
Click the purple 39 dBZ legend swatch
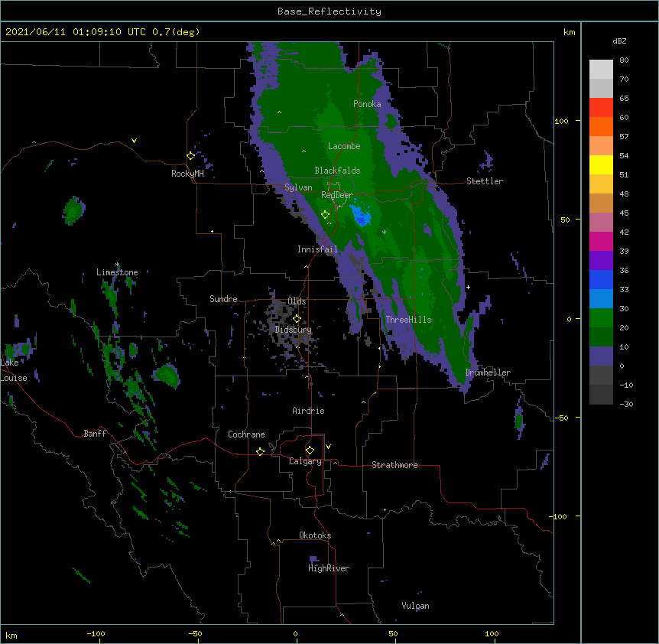point(601,260)
